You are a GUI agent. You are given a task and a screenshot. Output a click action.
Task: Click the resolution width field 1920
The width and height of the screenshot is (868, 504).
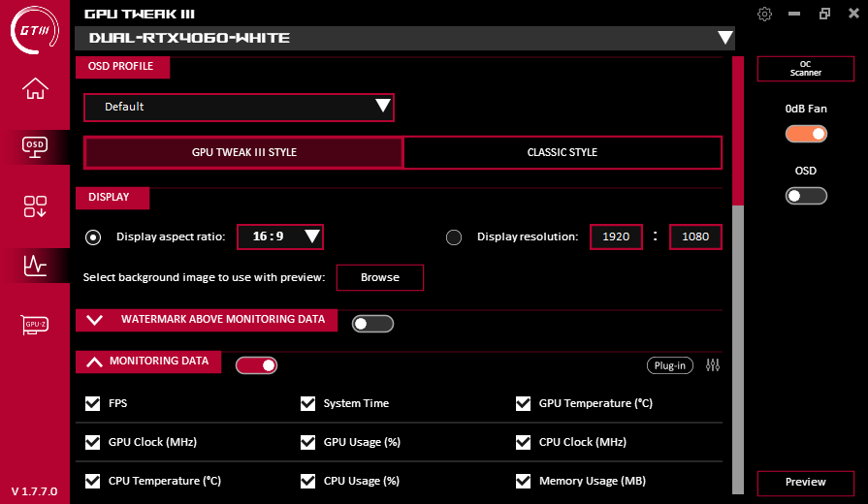[616, 236]
